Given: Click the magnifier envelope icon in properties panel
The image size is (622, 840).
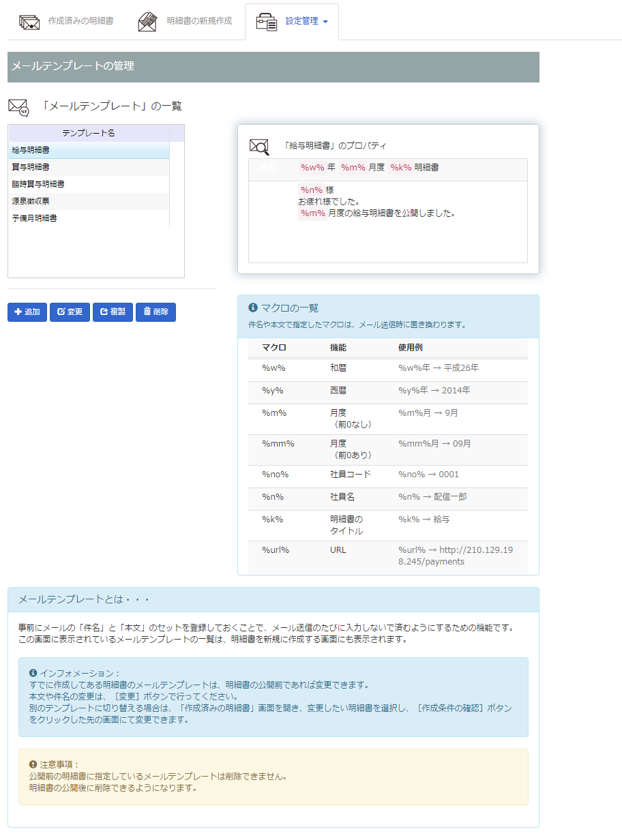Looking at the screenshot, I should tap(259, 146).
